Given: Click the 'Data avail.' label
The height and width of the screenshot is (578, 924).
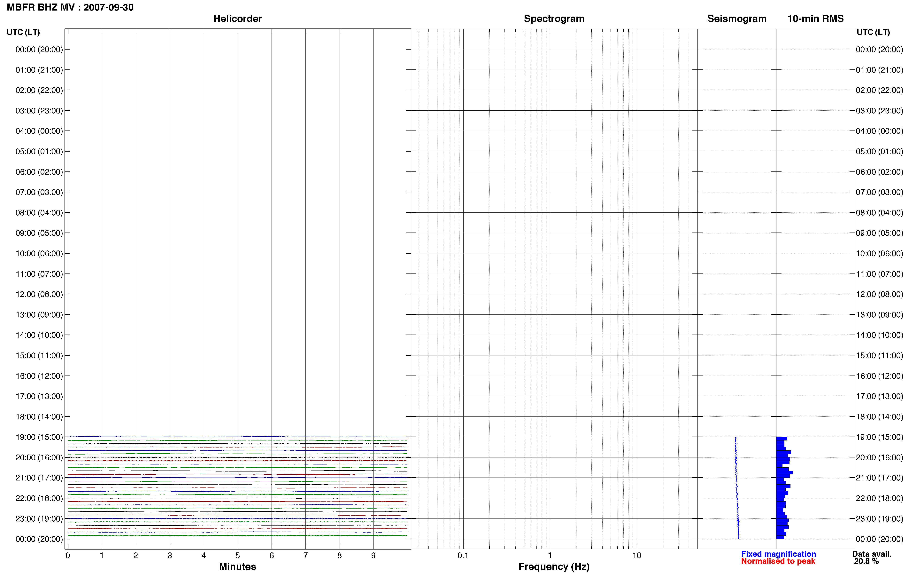Looking at the screenshot, I should tap(872, 554).
